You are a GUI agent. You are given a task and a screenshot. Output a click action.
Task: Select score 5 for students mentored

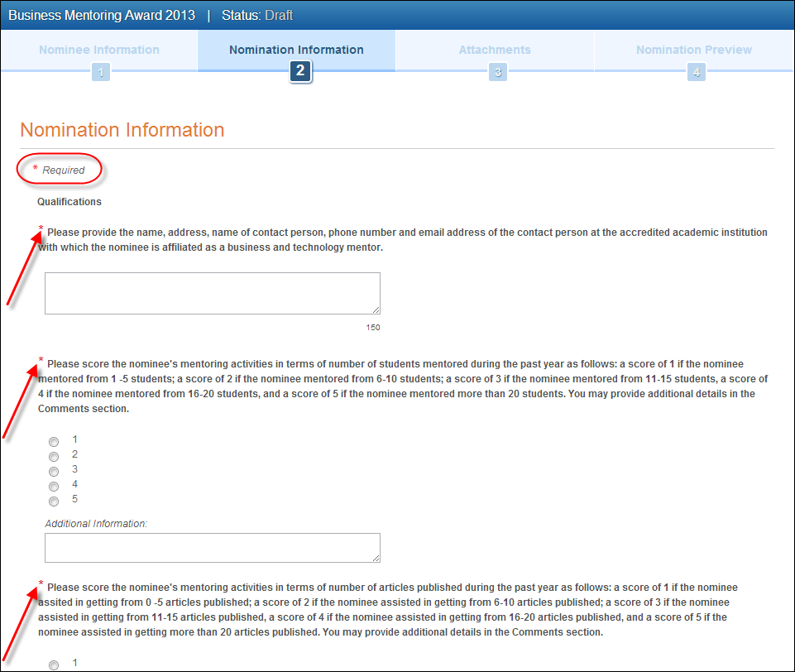click(54, 501)
